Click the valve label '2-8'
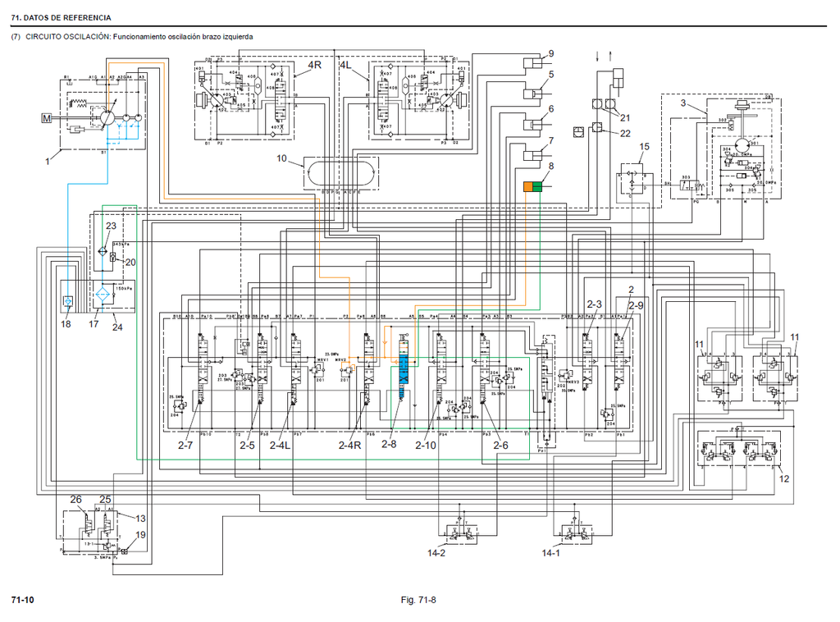 coord(389,444)
